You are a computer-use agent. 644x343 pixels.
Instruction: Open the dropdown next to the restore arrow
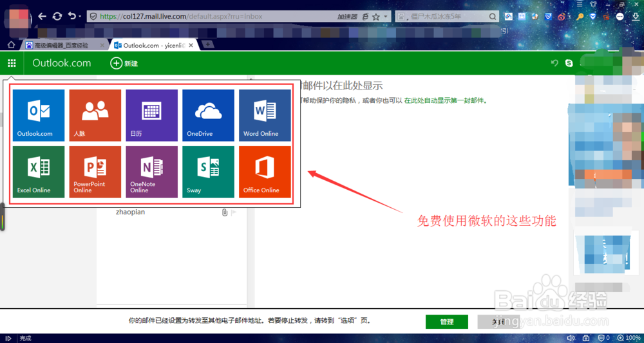pos(79,17)
